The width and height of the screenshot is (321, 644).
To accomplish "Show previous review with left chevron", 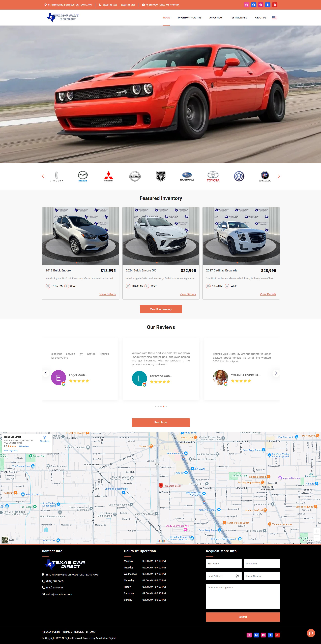I will coord(45,373).
